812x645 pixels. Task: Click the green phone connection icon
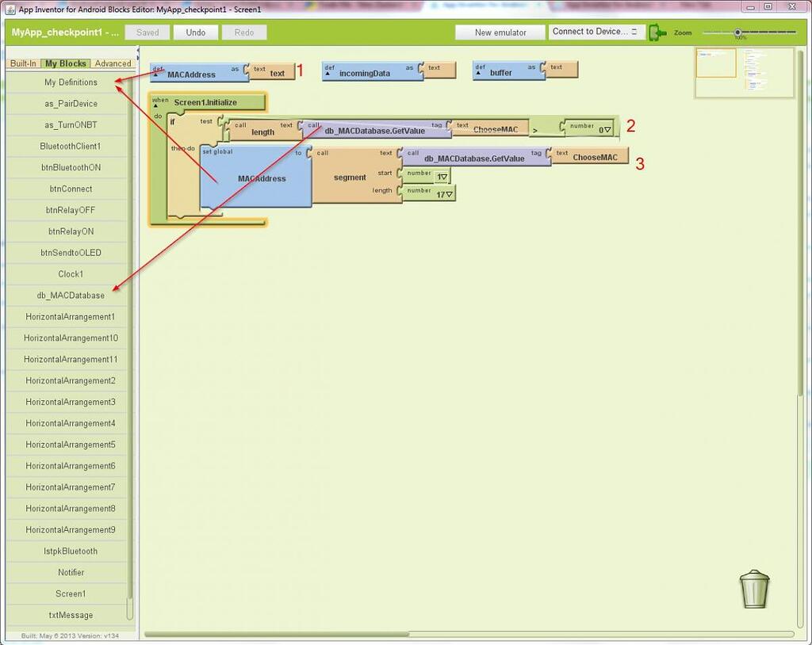pyautogui.click(x=657, y=32)
